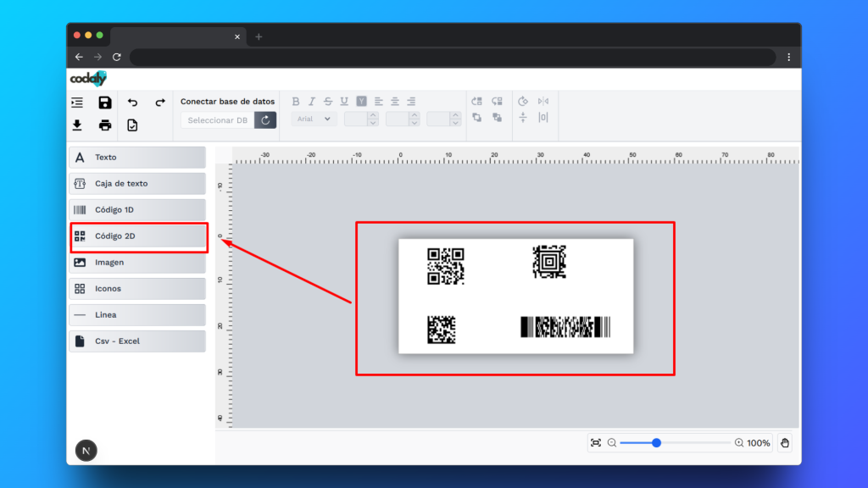Screen dimensions: 868x488
Task: Toggle the sidebar indent menu icon
Action: pos(77,103)
